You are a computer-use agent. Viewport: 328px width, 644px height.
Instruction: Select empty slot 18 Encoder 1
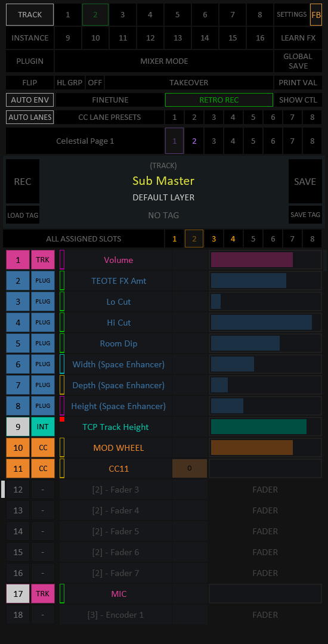click(18, 615)
